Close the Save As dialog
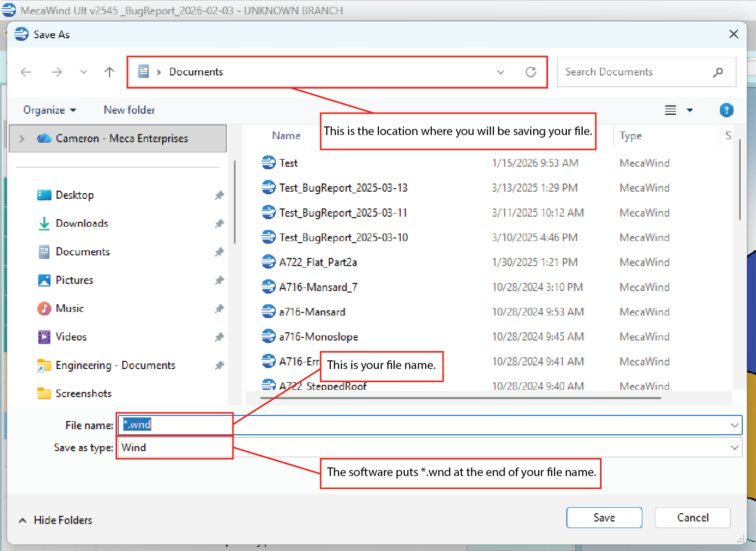Image resolution: width=756 pixels, height=551 pixels. click(734, 34)
